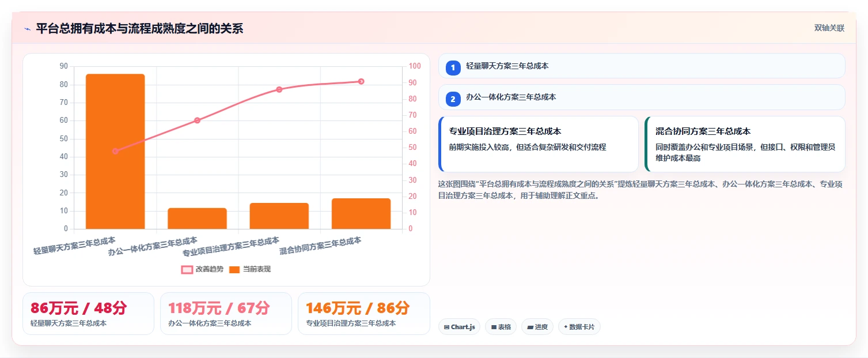Open the 专业项目治理方案三年总成本 card
Image resolution: width=868 pixels, height=358 pixels.
tap(539, 144)
